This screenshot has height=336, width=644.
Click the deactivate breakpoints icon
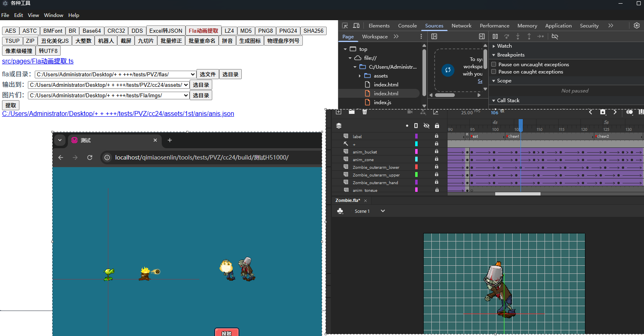(x=555, y=36)
